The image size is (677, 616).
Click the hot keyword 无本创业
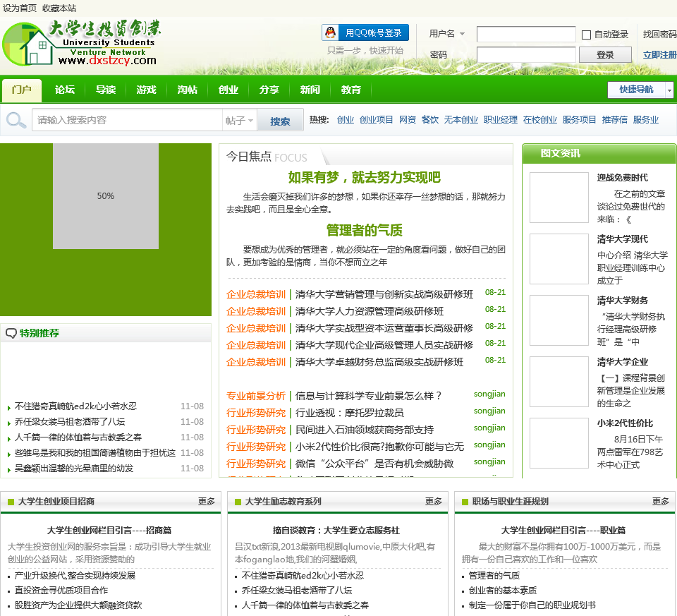pos(461,120)
